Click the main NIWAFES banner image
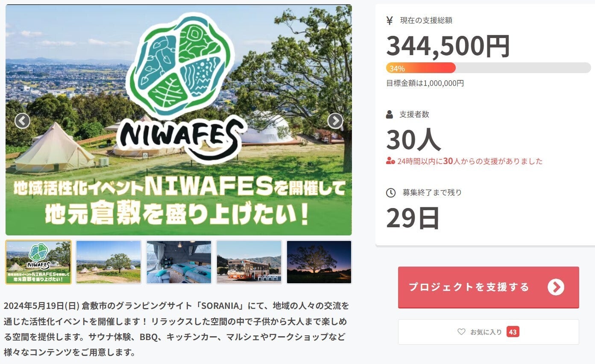 click(x=179, y=120)
